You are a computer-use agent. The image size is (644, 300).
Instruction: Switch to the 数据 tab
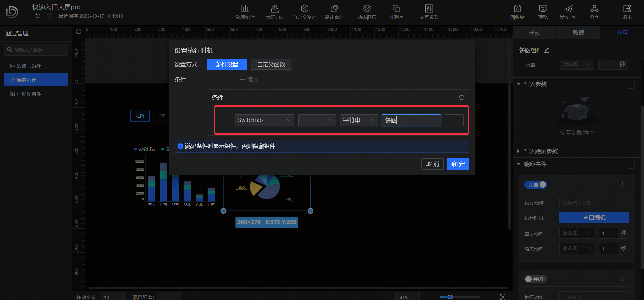(578, 33)
